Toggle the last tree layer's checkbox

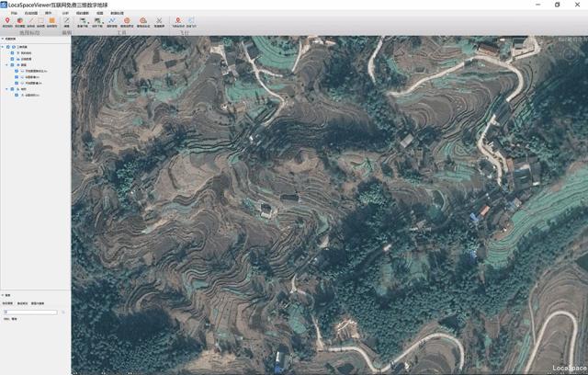click(x=17, y=95)
